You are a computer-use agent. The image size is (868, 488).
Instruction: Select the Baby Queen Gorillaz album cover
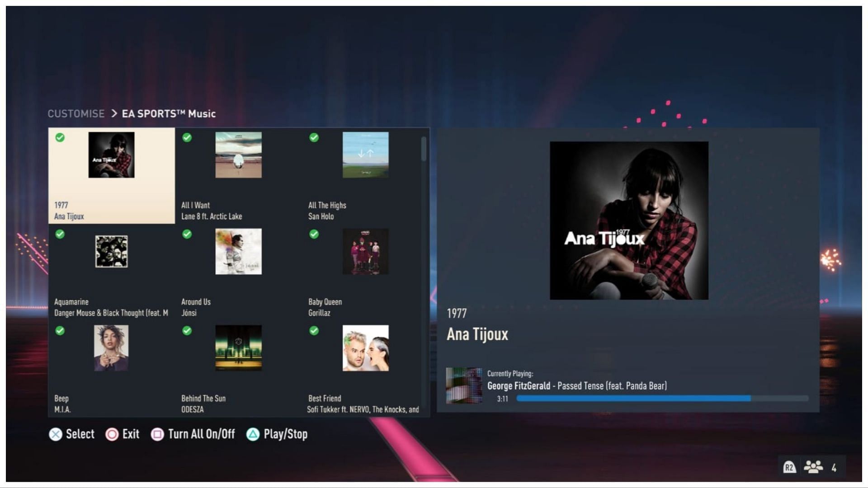[365, 251]
